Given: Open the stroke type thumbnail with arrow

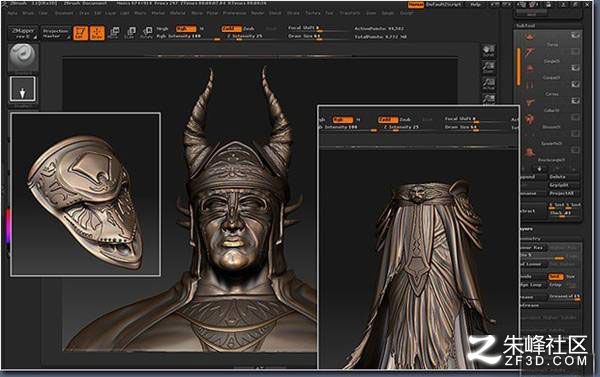Looking at the screenshot, I should click(x=23, y=90).
